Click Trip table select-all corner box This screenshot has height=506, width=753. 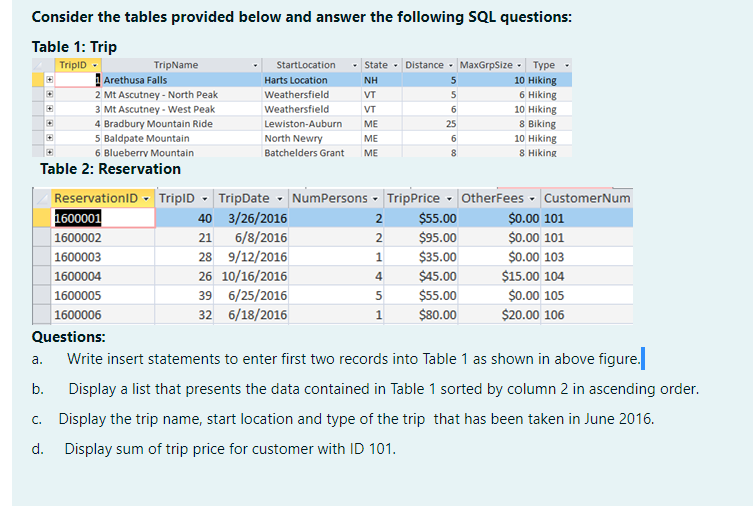click(43, 65)
